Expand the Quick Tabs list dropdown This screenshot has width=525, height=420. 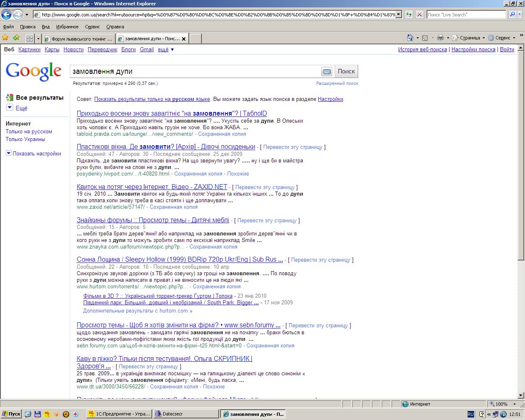pos(38,39)
